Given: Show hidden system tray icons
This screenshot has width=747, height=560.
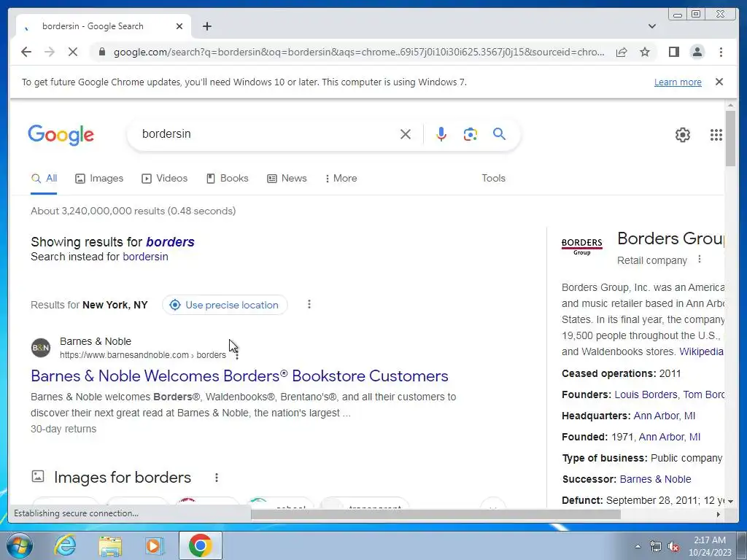Looking at the screenshot, I should pos(638,546).
